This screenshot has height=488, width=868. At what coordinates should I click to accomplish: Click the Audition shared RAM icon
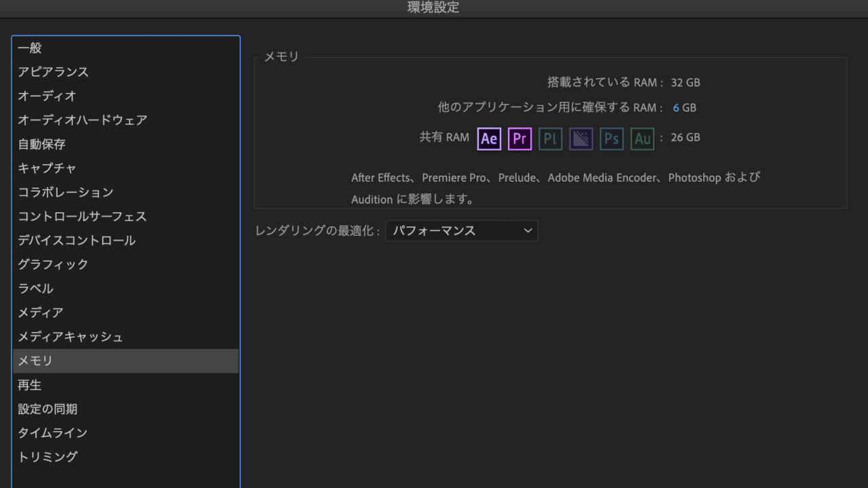coord(642,139)
